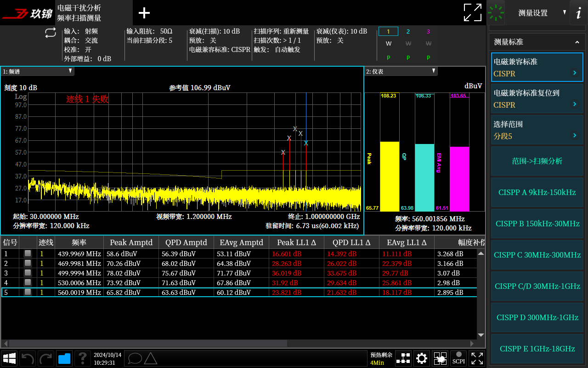The width and height of the screenshot is (588, 368).
Task: Add a new measurement with the plus icon
Action: (144, 13)
